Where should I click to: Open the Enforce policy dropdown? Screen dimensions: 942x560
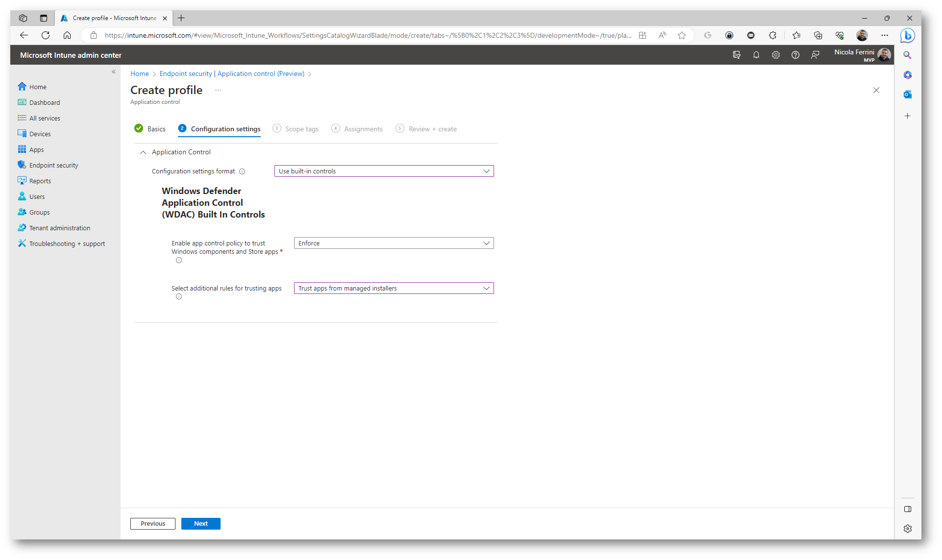(394, 243)
